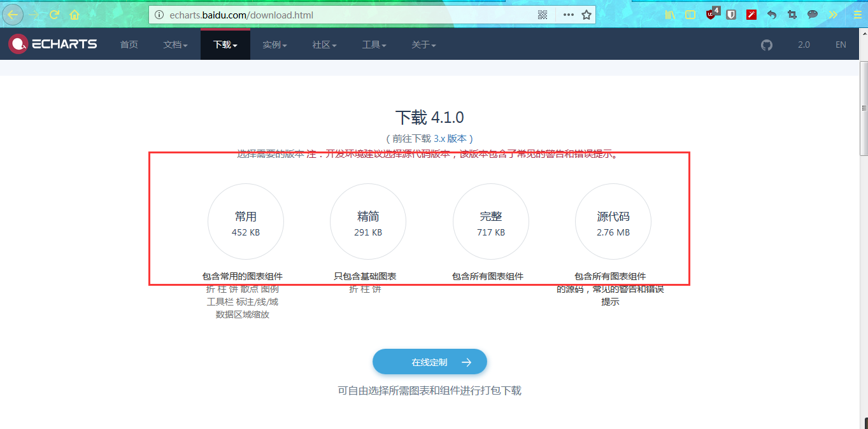Download the 完整 717 KB build
Image resolution: width=868 pixels, height=429 pixels.
tap(491, 222)
